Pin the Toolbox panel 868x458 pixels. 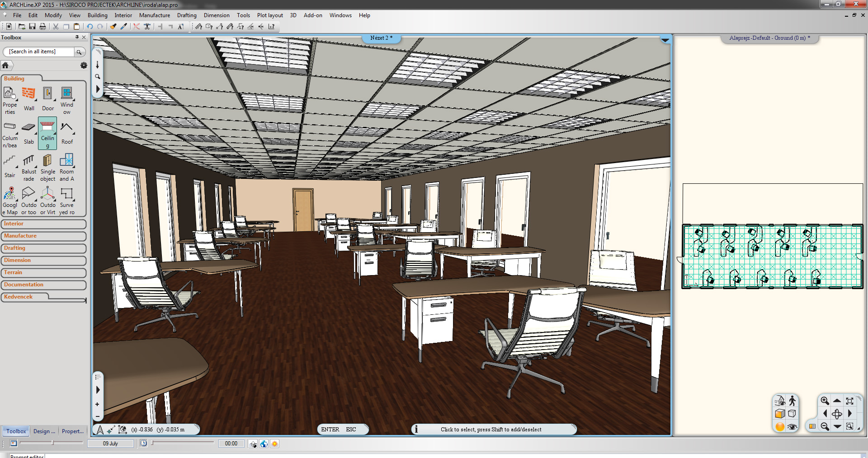77,37
